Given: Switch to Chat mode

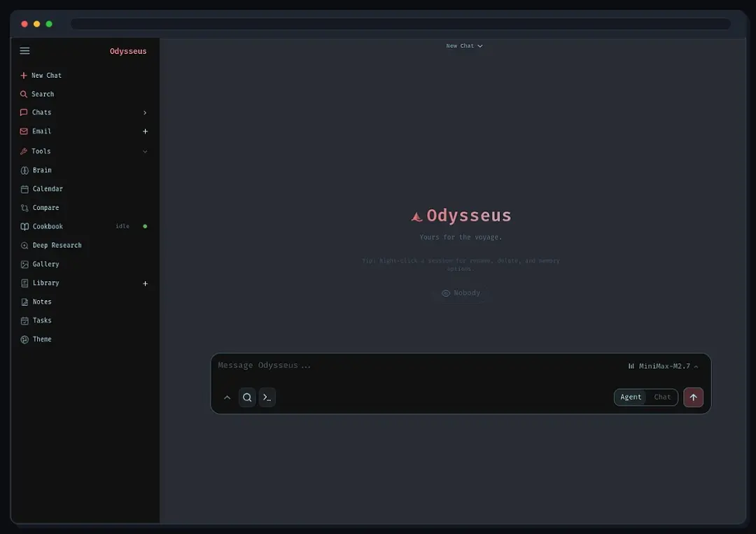Looking at the screenshot, I should pyautogui.click(x=662, y=398).
